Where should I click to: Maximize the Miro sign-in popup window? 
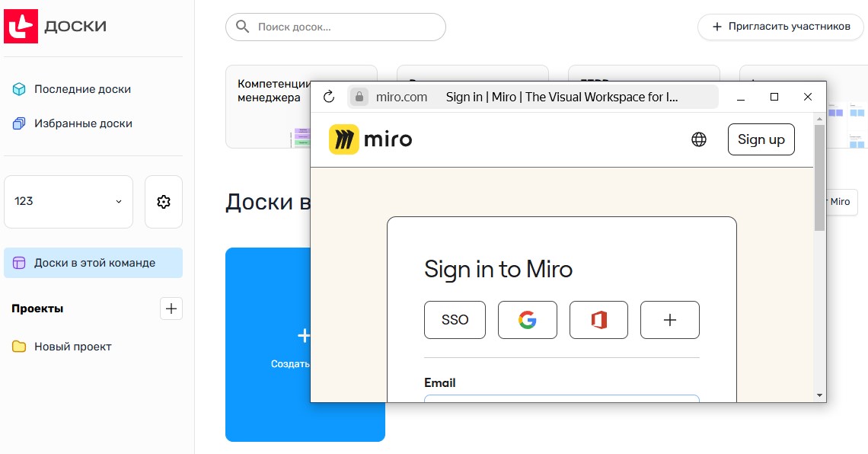click(x=774, y=97)
